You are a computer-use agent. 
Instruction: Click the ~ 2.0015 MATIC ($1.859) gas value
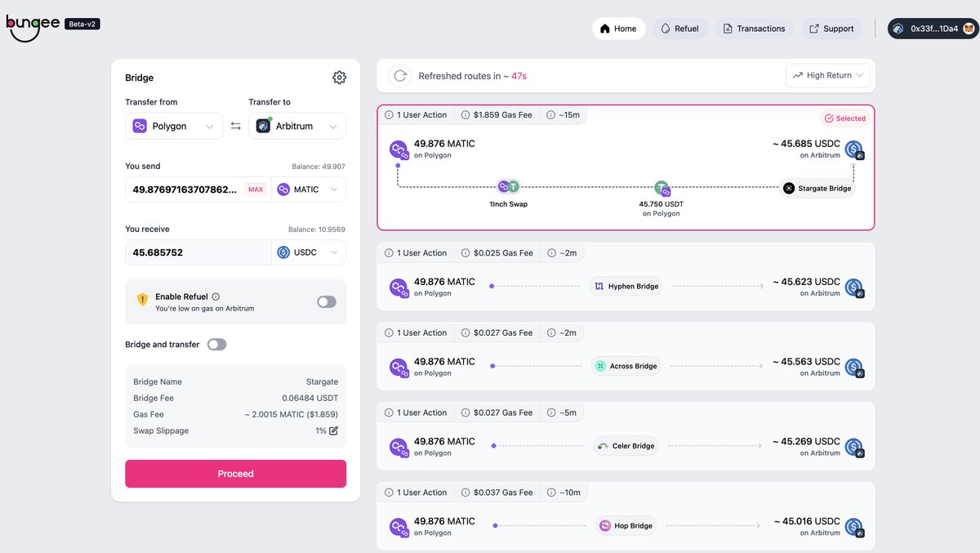[291, 415]
